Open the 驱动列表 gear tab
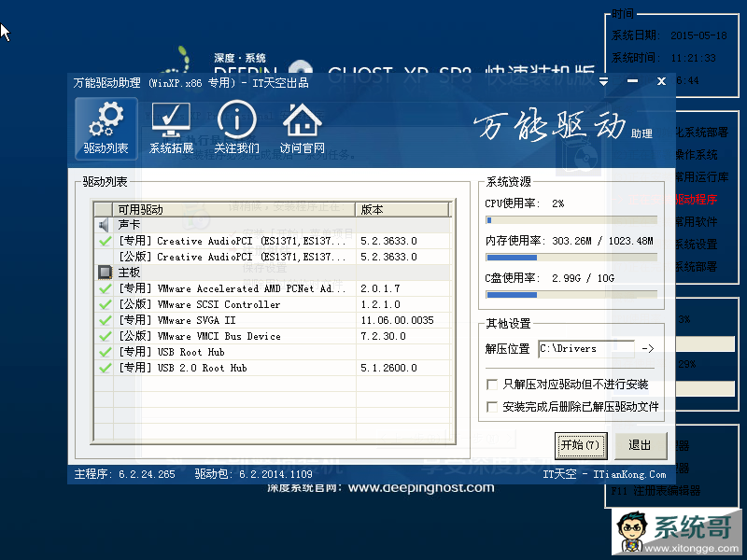The width and height of the screenshot is (747, 560). click(x=106, y=128)
